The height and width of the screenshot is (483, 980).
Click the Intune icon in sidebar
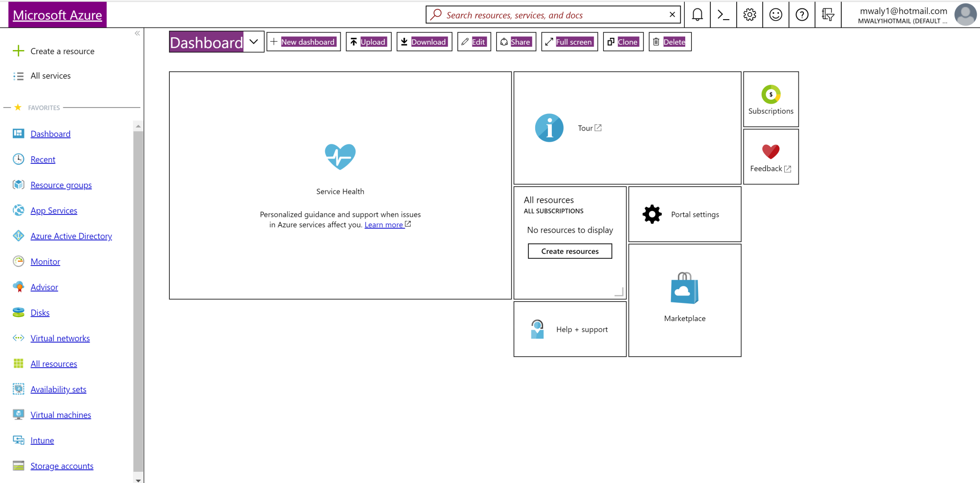18,440
